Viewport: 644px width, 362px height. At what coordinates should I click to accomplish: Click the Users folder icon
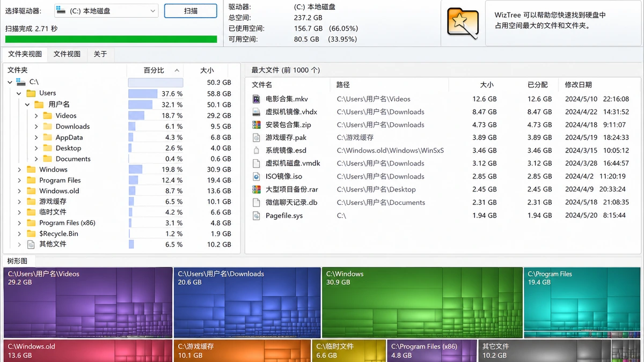pos(32,93)
